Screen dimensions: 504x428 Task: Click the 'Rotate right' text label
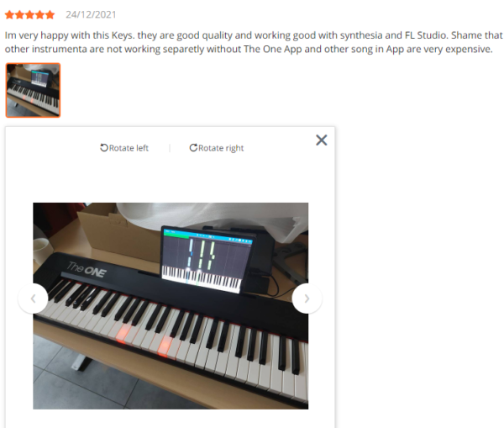click(221, 148)
